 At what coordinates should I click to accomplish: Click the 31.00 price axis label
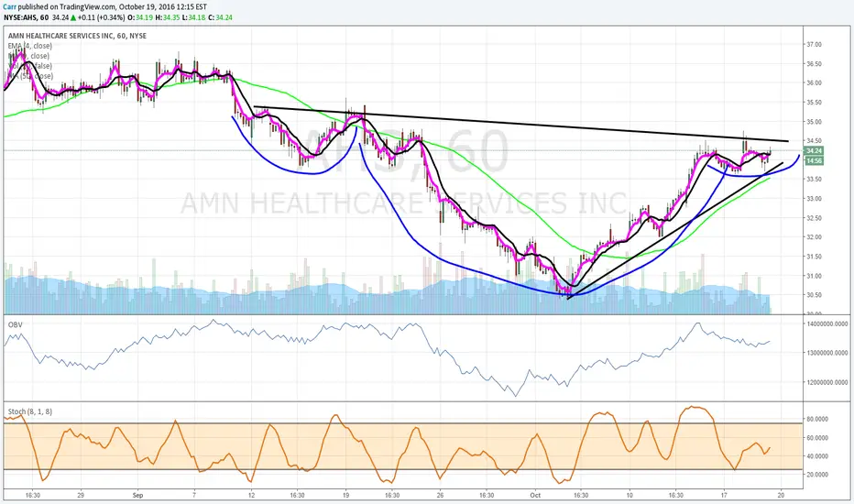pyautogui.click(x=814, y=276)
